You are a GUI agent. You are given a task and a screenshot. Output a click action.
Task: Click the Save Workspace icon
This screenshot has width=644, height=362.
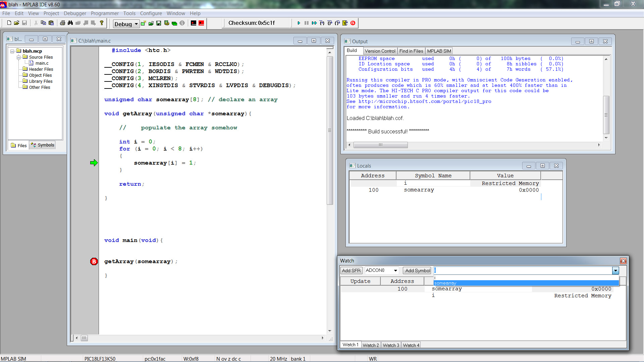[x=159, y=23]
